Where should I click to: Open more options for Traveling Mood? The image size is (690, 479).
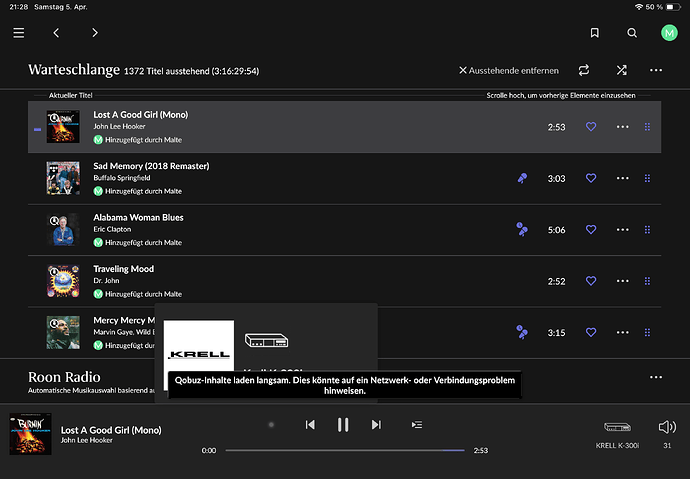click(622, 281)
